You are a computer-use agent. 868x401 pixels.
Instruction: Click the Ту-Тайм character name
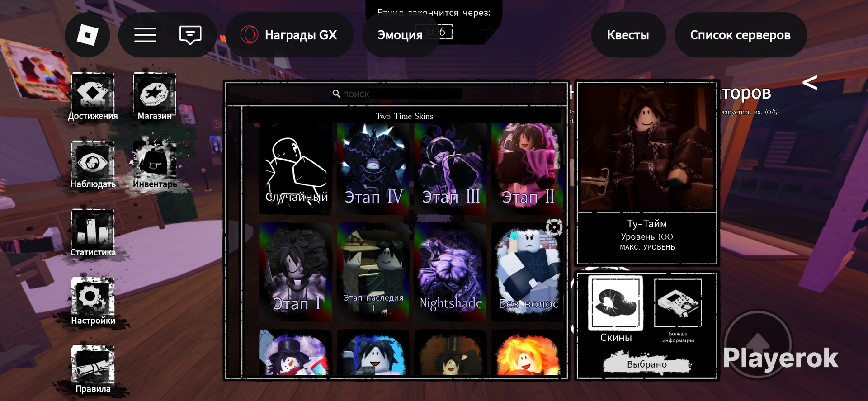pos(647,224)
